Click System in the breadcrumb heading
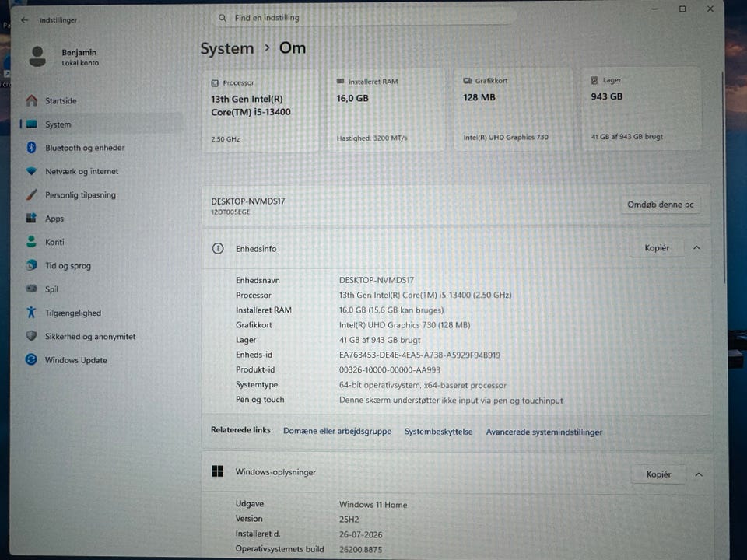This screenshot has height=560, width=747. 226,48
